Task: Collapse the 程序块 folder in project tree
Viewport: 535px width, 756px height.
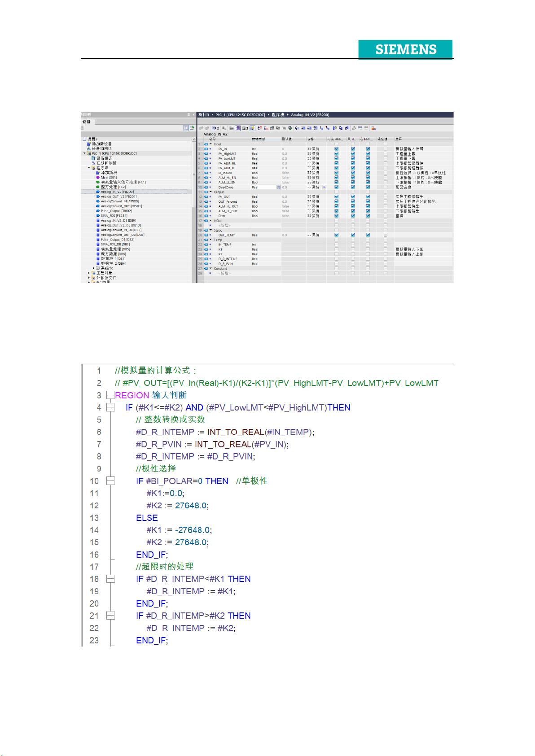Action: (x=89, y=168)
